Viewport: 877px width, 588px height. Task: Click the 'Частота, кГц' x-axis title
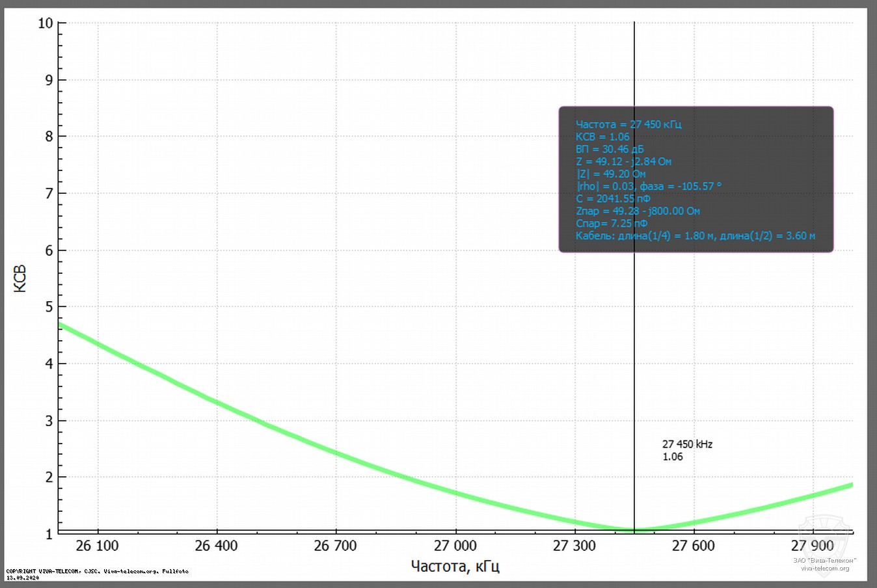[x=455, y=566]
